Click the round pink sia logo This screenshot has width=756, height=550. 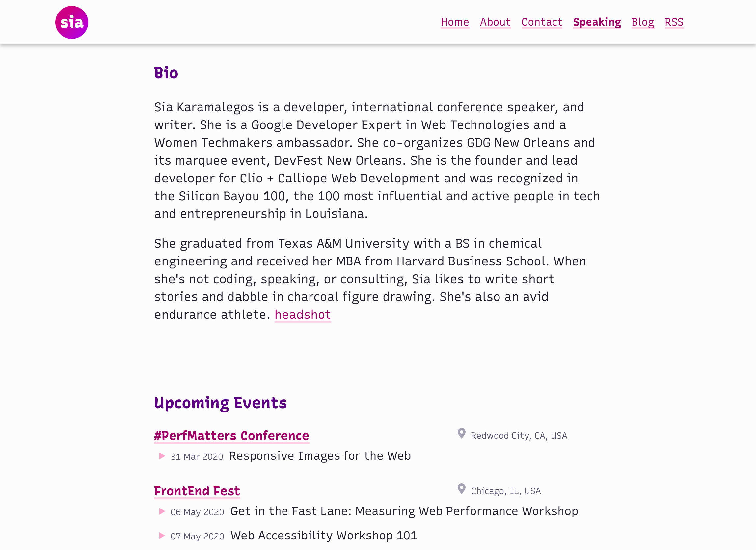tap(72, 22)
